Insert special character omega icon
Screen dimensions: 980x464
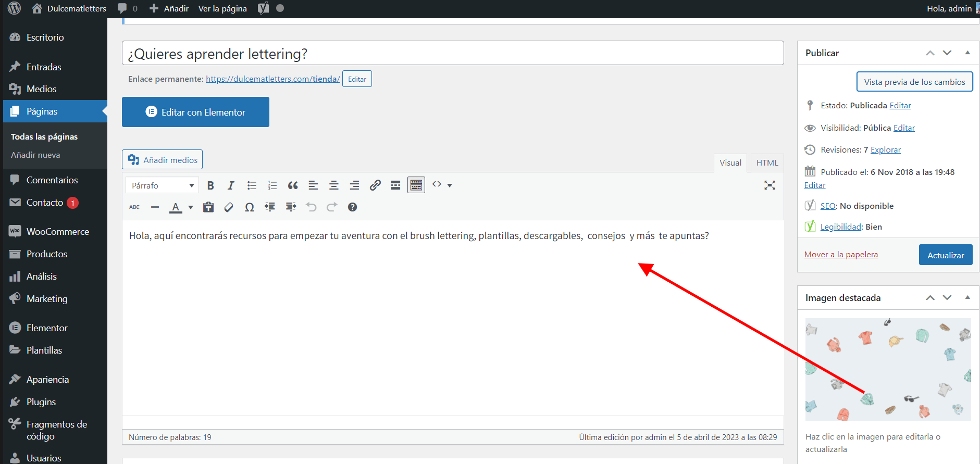250,207
